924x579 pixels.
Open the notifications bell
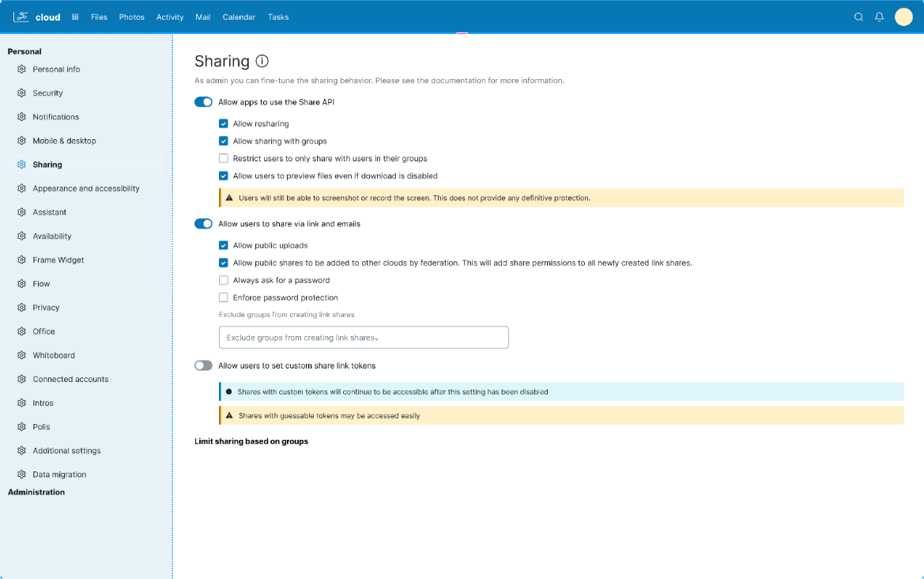(879, 17)
